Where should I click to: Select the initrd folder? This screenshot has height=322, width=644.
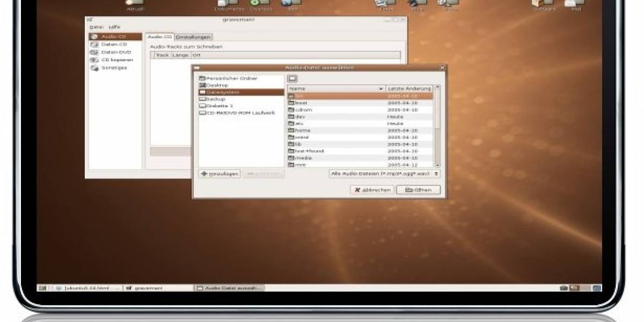coord(360,137)
